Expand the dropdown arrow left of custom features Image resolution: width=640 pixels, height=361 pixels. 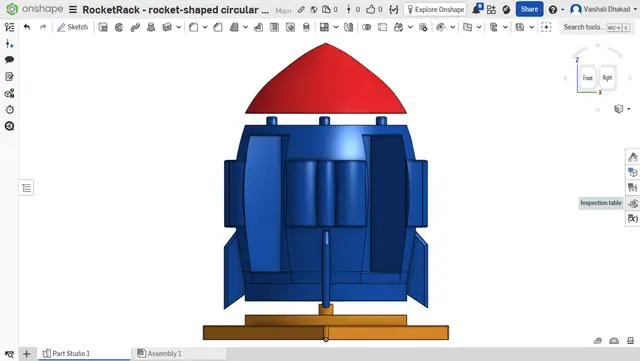[531, 27]
